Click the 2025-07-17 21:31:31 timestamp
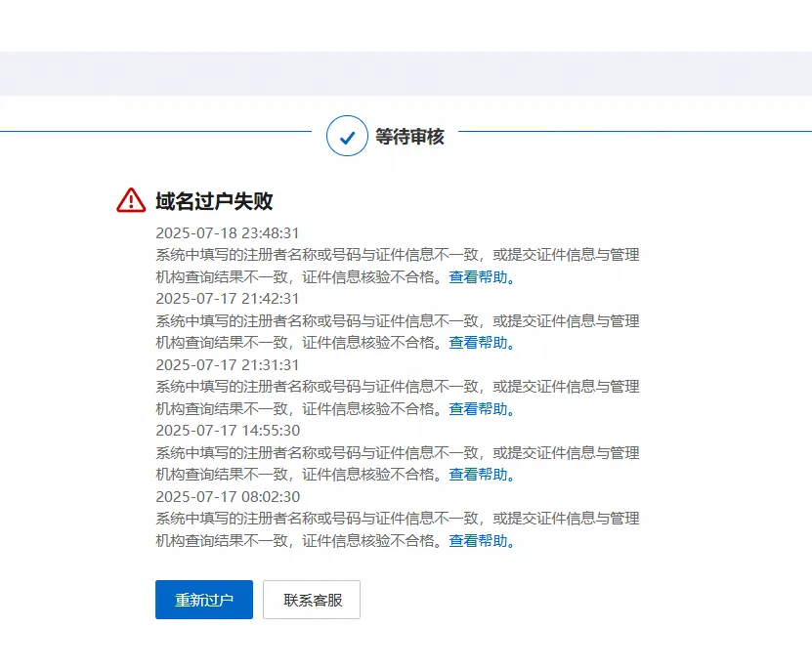This screenshot has height=669, width=812. [228, 364]
